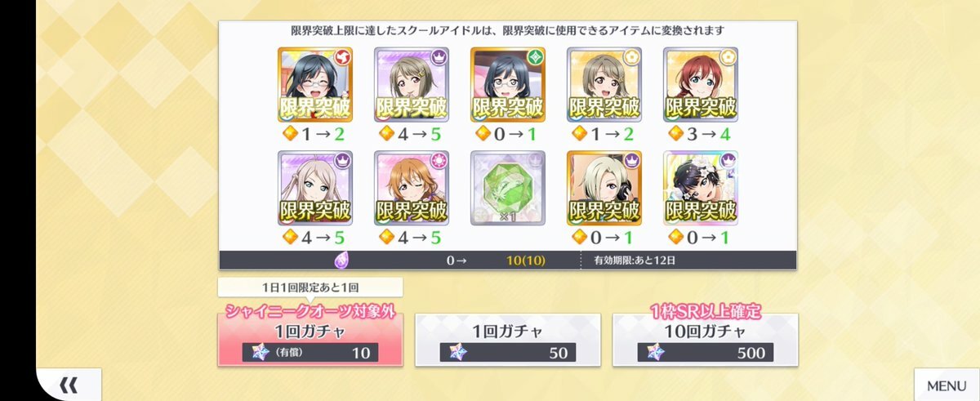Tap the beige-haired idol card showing 1→2
Image resolution: width=980 pixels, height=401 pixels.
tap(604, 84)
